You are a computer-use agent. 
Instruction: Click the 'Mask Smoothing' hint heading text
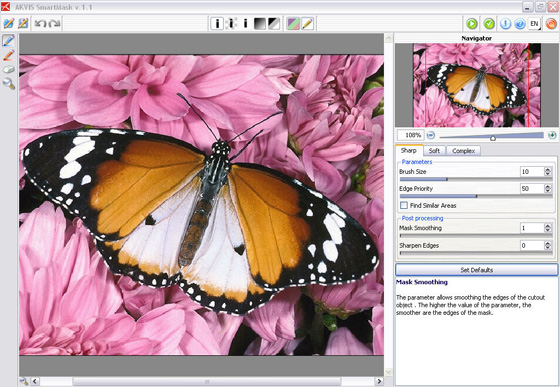[x=422, y=282]
